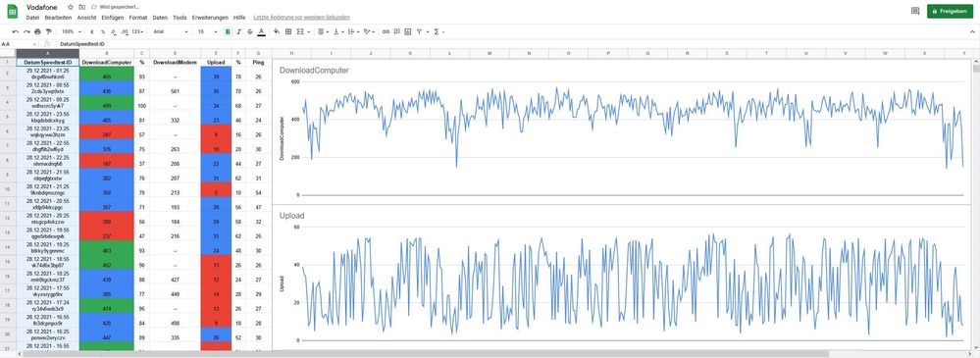Click the green Freigeben button

[950, 11]
